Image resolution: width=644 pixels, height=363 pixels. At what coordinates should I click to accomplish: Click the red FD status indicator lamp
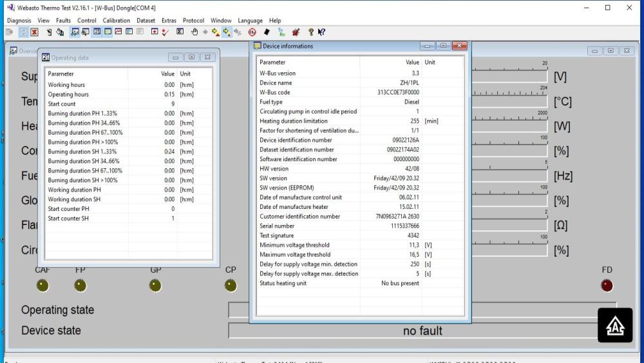pyautogui.click(x=607, y=285)
